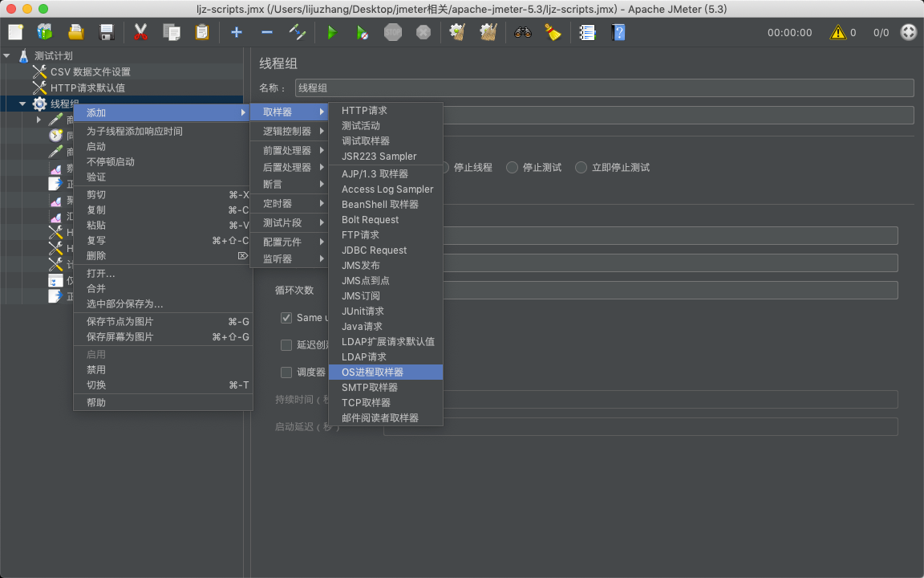Click the Cut scissors icon
Screen dimensions: 924x578
140,32
